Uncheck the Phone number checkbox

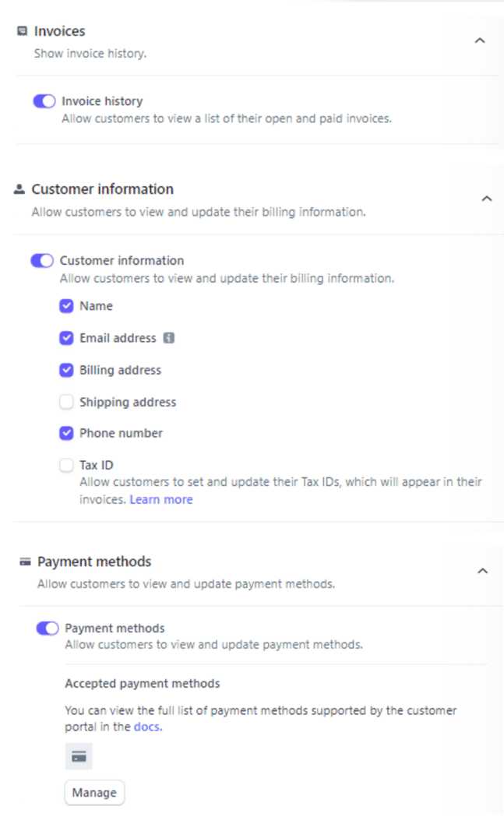tap(66, 433)
